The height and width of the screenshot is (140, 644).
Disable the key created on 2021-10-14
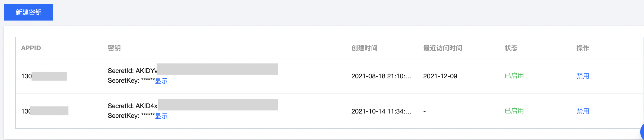583,111
